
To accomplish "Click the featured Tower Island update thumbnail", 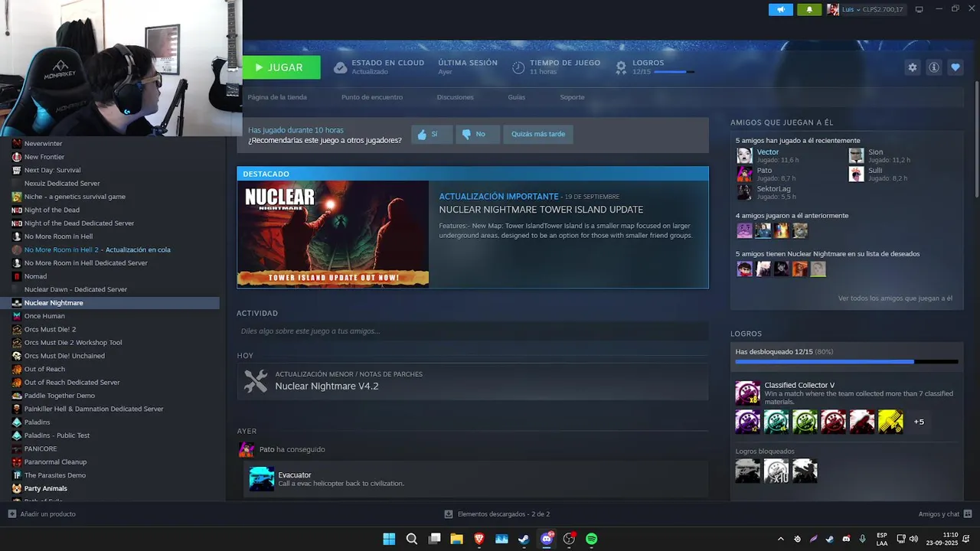I will pyautogui.click(x=333, y=234).
